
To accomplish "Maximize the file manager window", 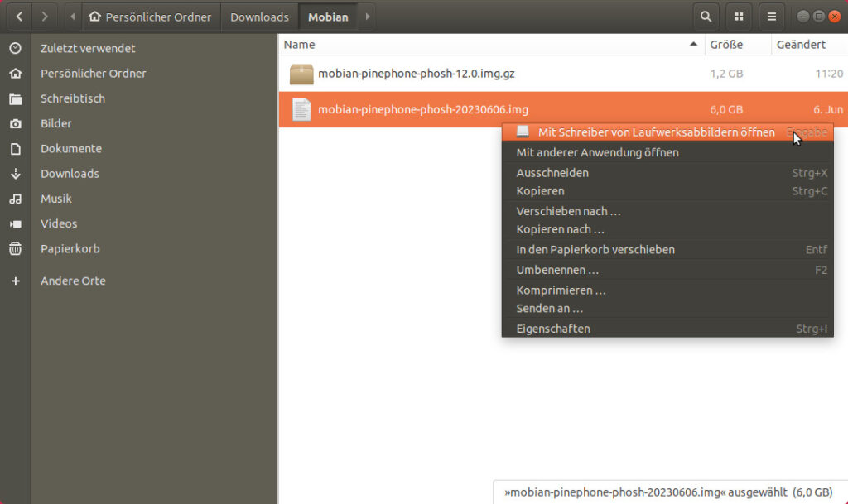I will (819, 17).
